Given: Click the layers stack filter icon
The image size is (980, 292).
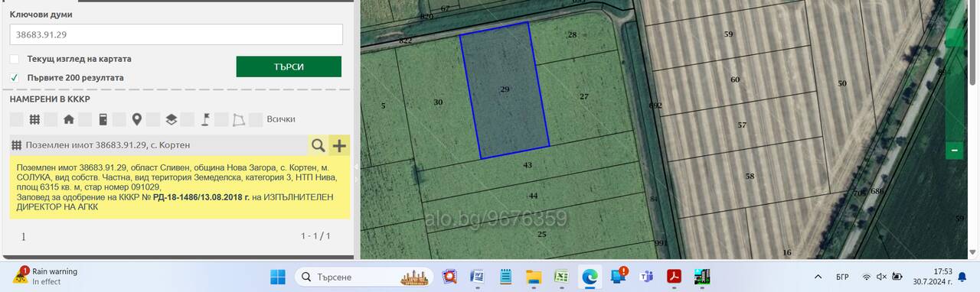Looking at the screenshot, I should 171,119.
